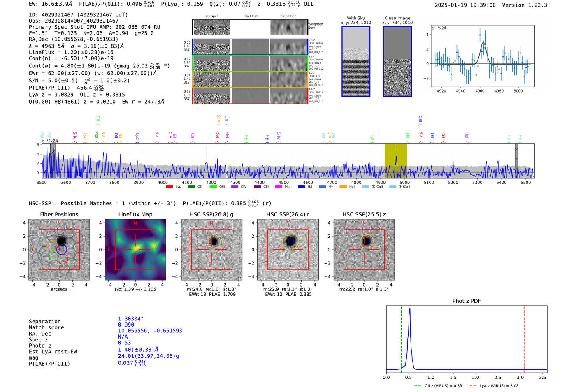This screenshot has width=576, height=392.
Task: Click the orange-bordered fiber spectrum row
Action: click(x=250, y=79)
